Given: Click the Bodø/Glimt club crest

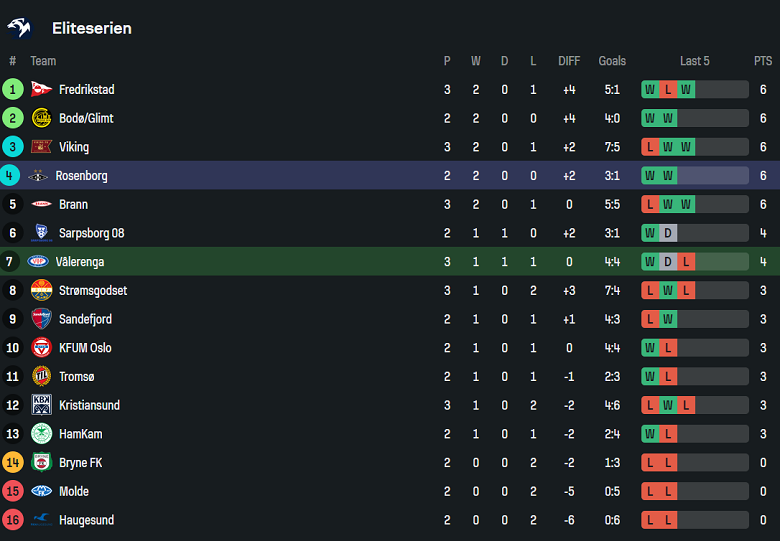Looking at the screenshot, I should pos(41,118).
